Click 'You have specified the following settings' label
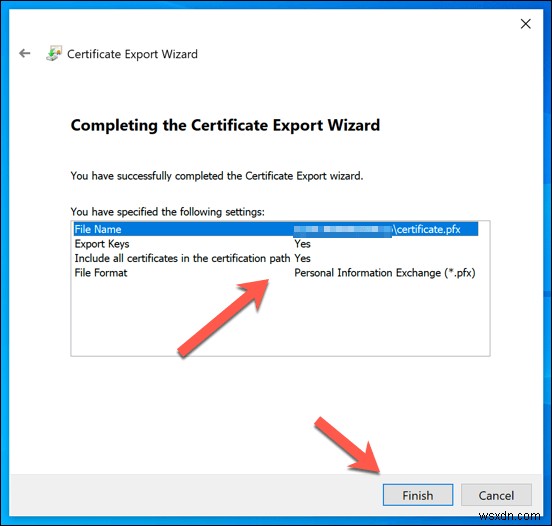552x526 pixels. [x=168, y=212]
